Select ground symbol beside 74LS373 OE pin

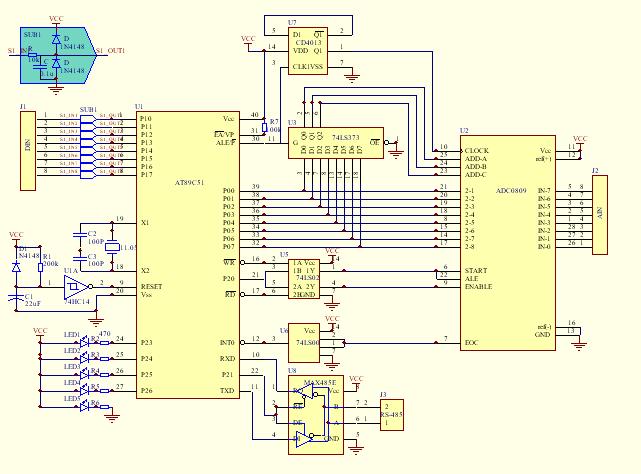click(x=396, y=153)
